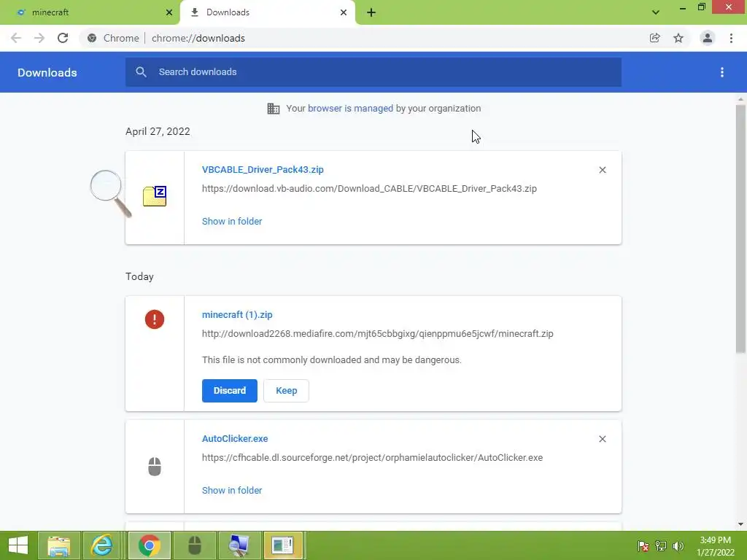Click the Downloads page title

click(x=47, y=72)
